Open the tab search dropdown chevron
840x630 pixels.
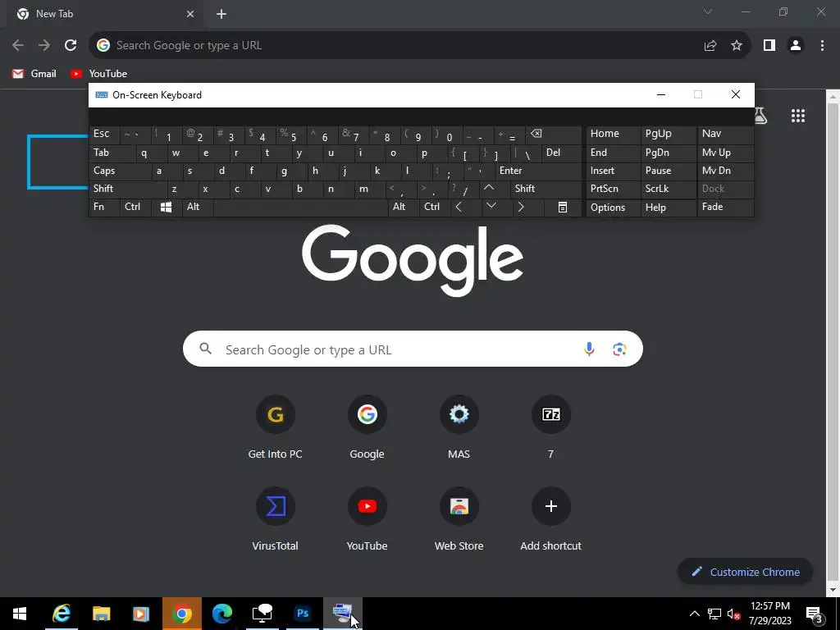(708, 12)
